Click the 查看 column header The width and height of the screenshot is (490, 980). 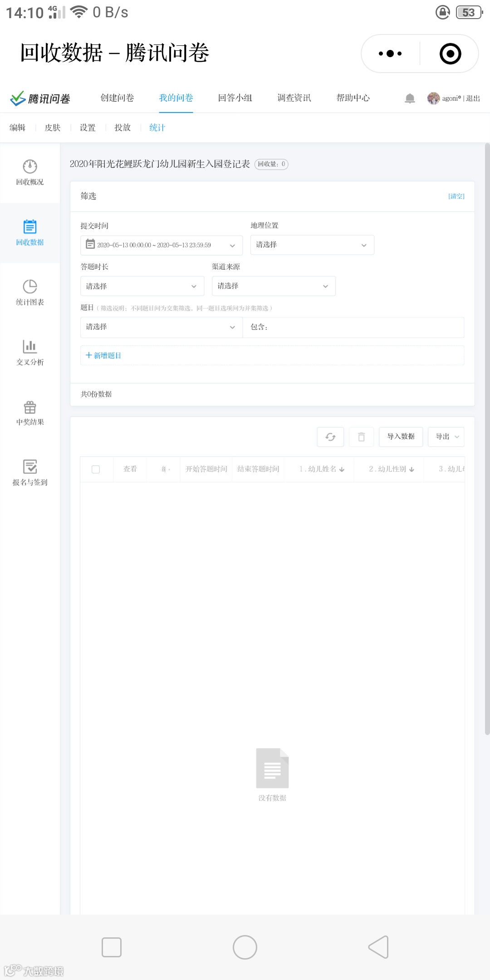(130, 469)
